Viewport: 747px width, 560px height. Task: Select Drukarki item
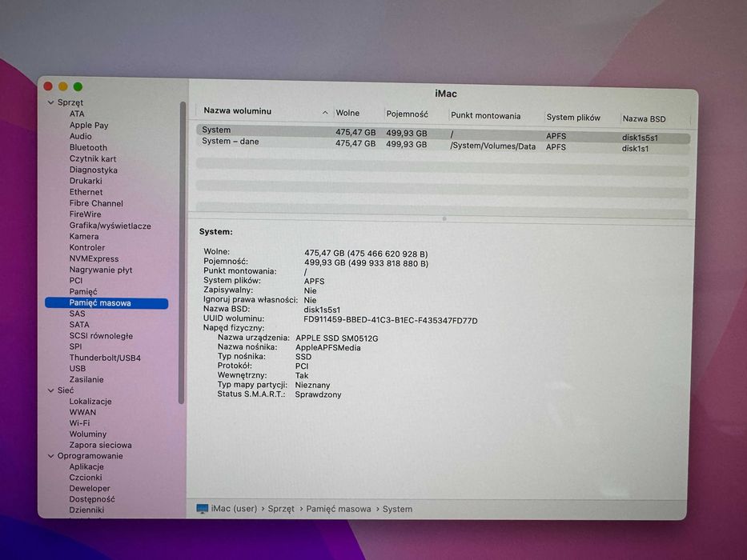point(86,181)
